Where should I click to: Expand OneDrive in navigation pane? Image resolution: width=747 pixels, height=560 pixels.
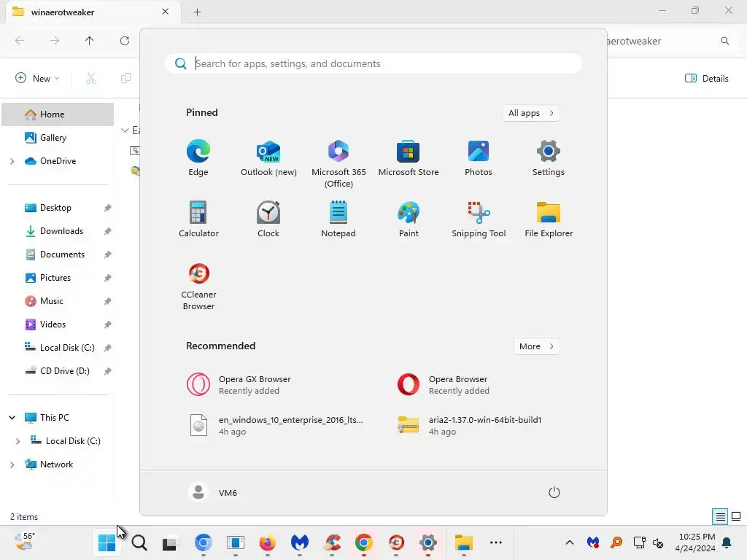(12, 161)
